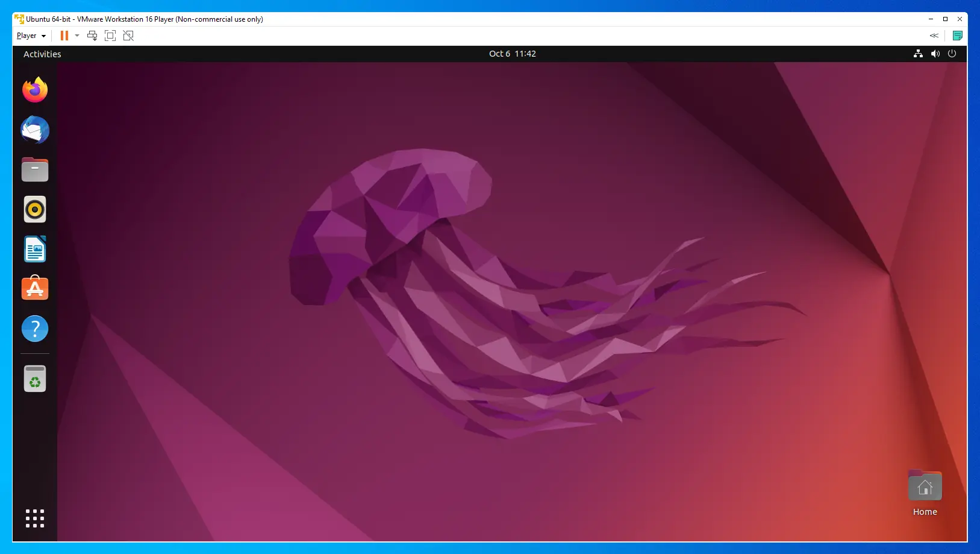The image size is (980, 554).
Task: Enter VMware full screen mode
Action: (110, 36)
